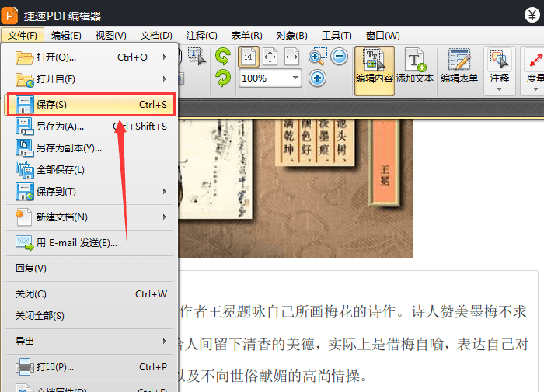This screenshot has height=392, width=544.
Task: Click the marquee zoom magnifier icon
Action: click(x=317, y=57)
